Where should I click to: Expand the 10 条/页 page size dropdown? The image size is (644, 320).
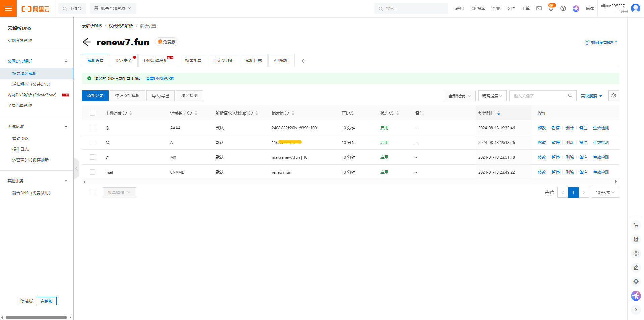click(605, 192)
